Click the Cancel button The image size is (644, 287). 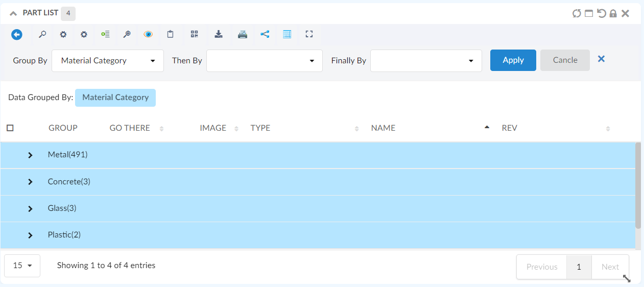[x=565, y=60]
